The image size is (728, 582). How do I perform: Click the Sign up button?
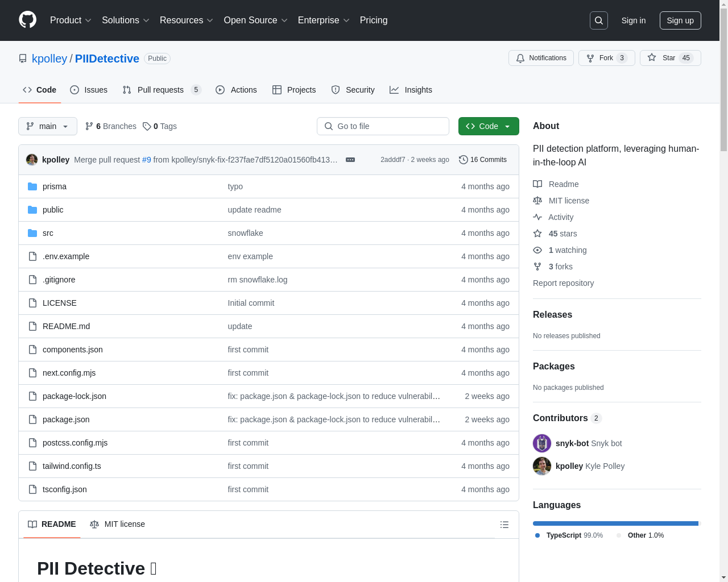pyautogui.click(x=680, y=20)
